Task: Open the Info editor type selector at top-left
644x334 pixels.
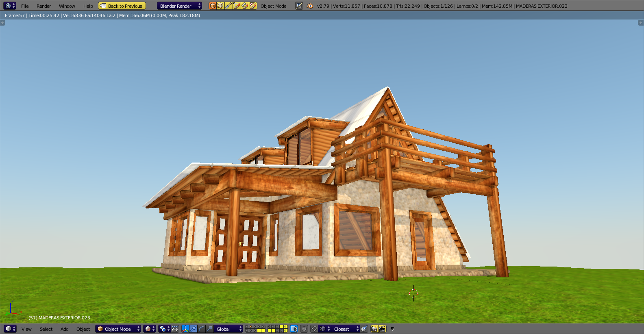Action: 10,6
